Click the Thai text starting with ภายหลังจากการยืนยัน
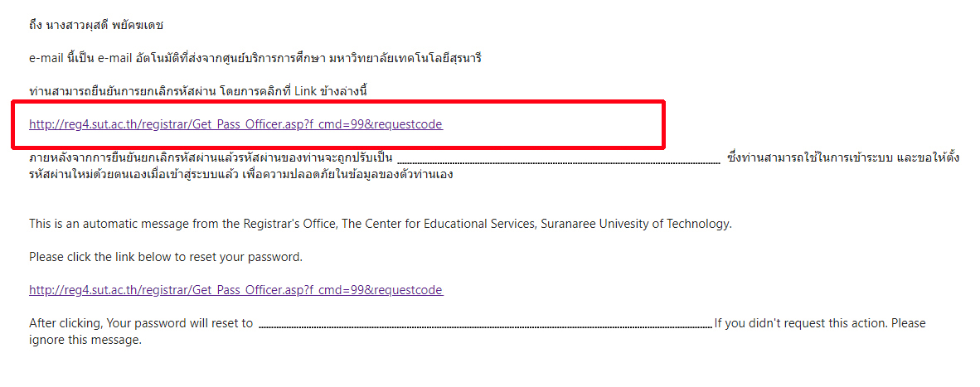The height and width of the screenshot is (387, 980). coord(211,157)
